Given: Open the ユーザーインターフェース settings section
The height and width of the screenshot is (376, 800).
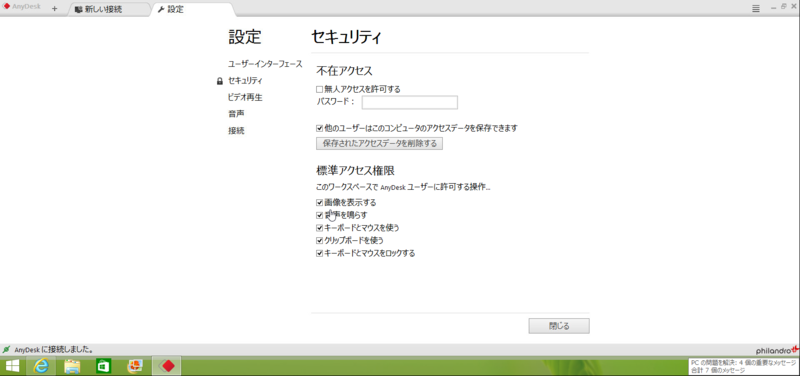Looking at the screenshot, I should point(265,64).
